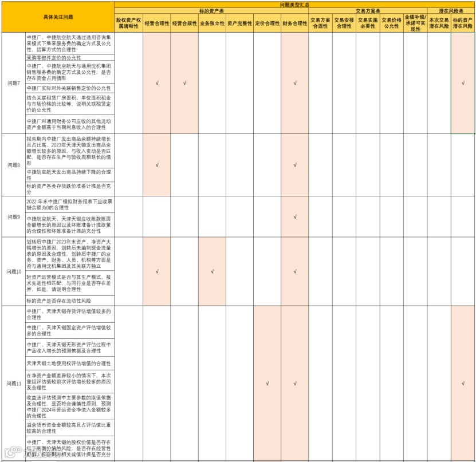
Task: Select the 标的资产类 group header
Action: (x=211, y=11)
